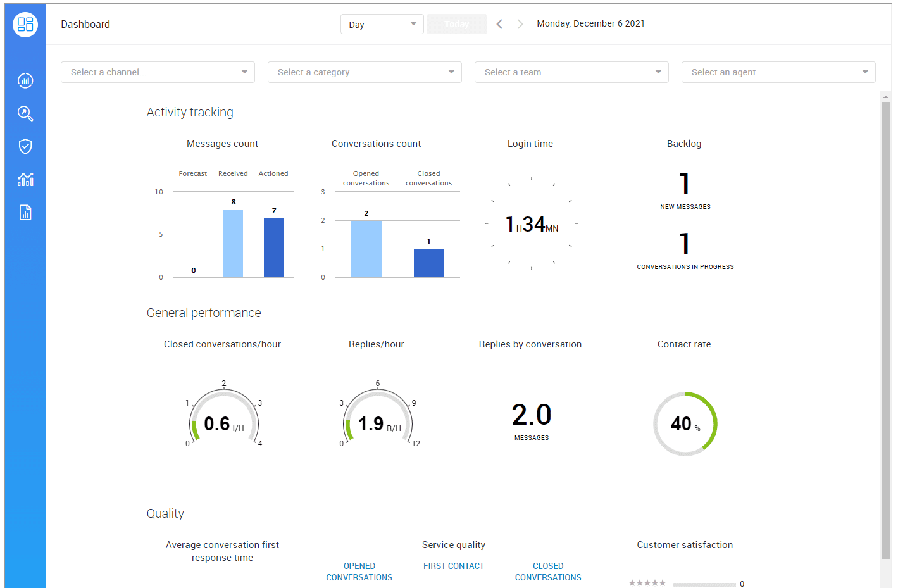Click the Contact rate 40% circular gauge
898x588 pixels.
[x=685, y=423]
